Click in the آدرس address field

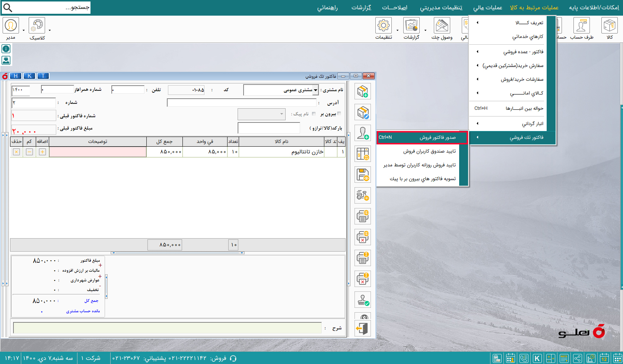(242, 103)
